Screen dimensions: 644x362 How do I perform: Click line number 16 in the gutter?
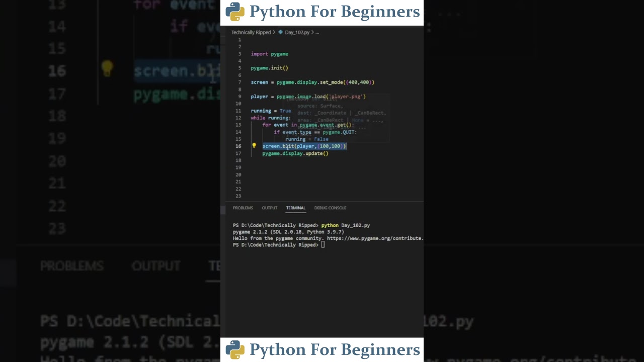(x=238, y=146)
